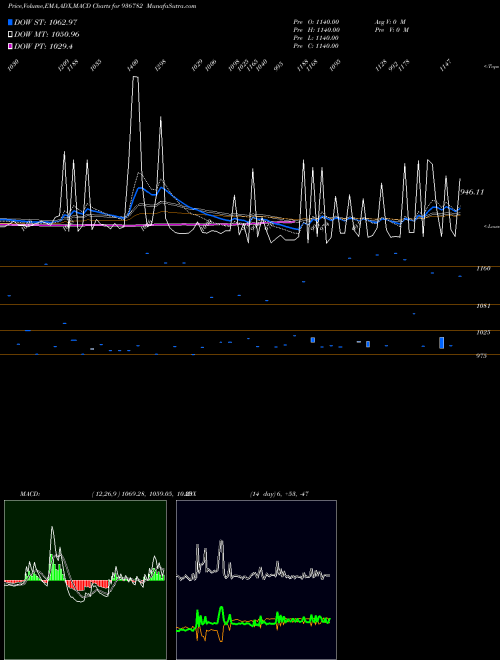Click the 973 price level label
The image size is (500, 660).
[x=481, y=356]
